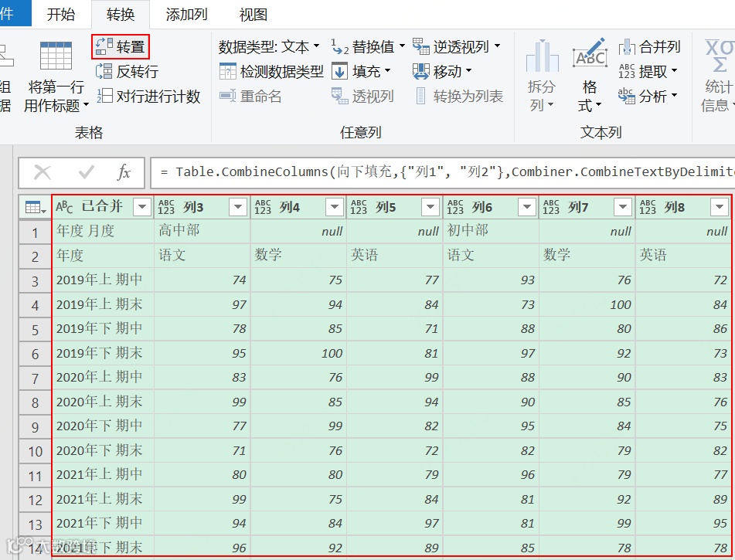Viewport: 735px width, 560px height.
Task: Click cell 语文 under 列6
Action: click(x=491, y=255)
